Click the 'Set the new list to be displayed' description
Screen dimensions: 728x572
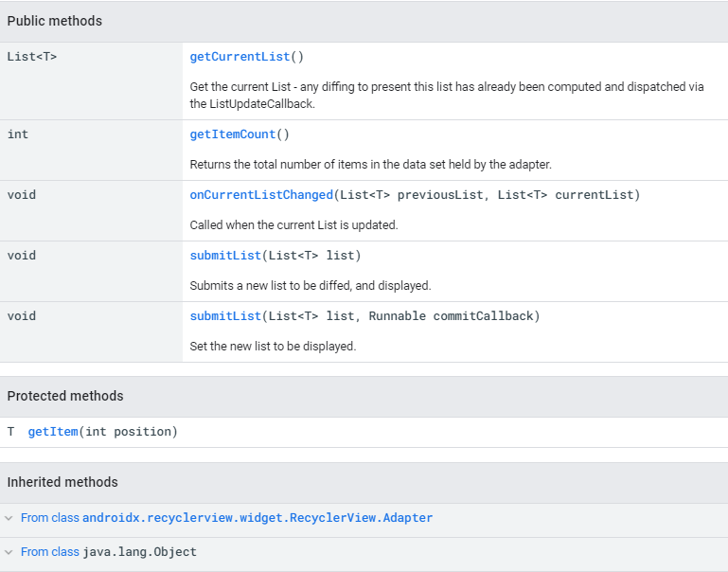point(273,347)
